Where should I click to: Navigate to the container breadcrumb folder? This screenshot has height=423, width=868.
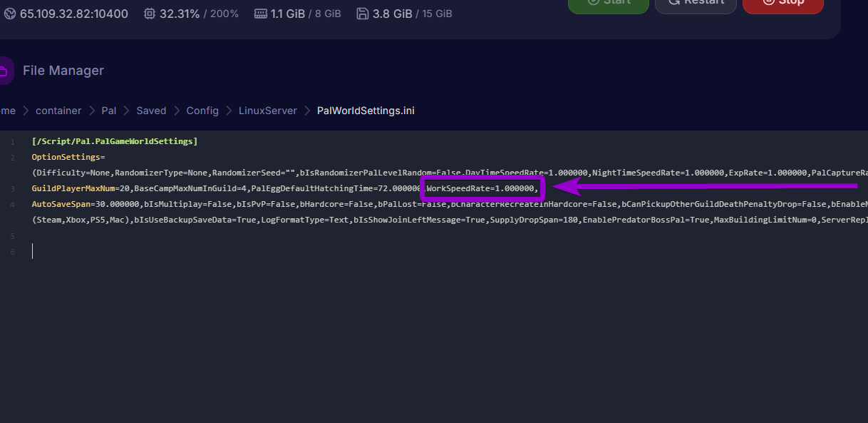[x=58, y=111]
